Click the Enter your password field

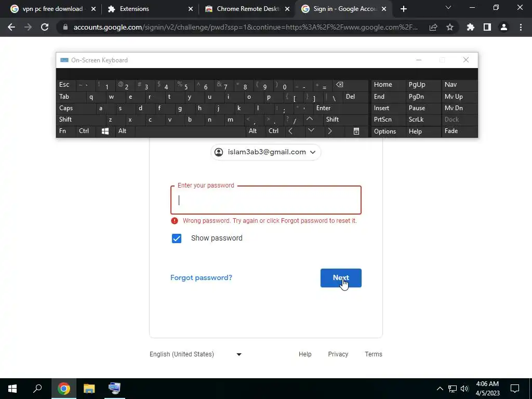(265, 200)
